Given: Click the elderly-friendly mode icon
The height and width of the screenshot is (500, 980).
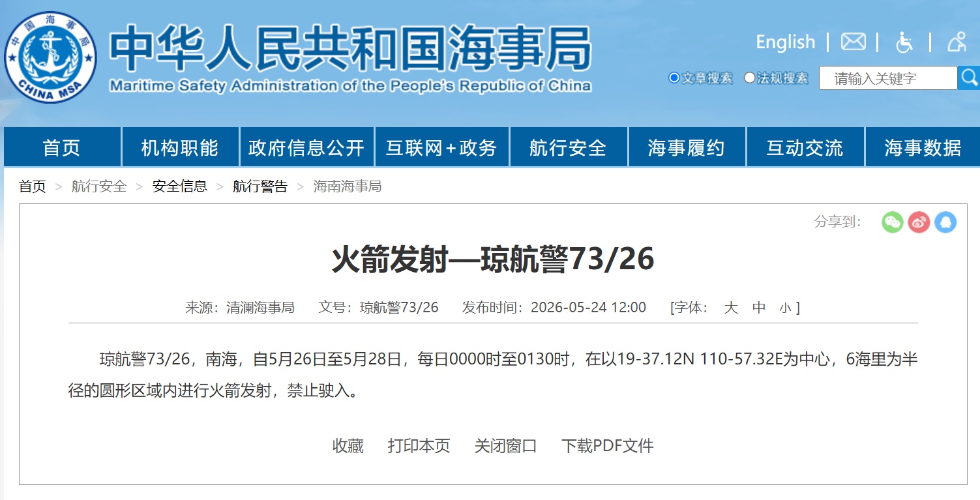Looking at the screenshot, I should coord(957,42).
